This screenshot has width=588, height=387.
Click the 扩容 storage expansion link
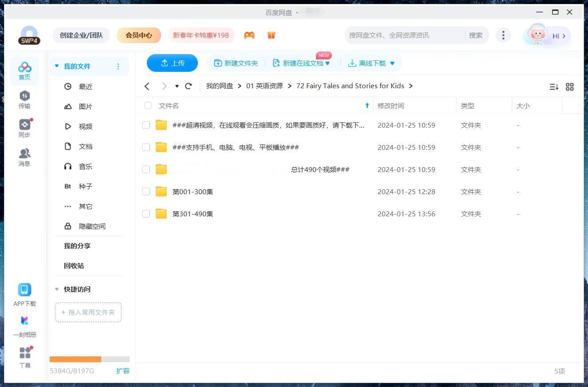pos(122,371)
